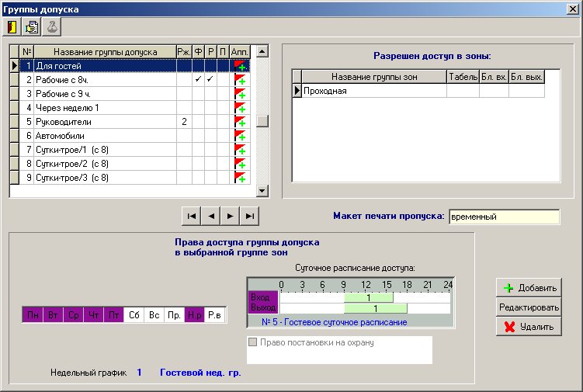
Task: Click the Макет печати пропуска field
Action: pyautogui.click(x=504, y=217)
